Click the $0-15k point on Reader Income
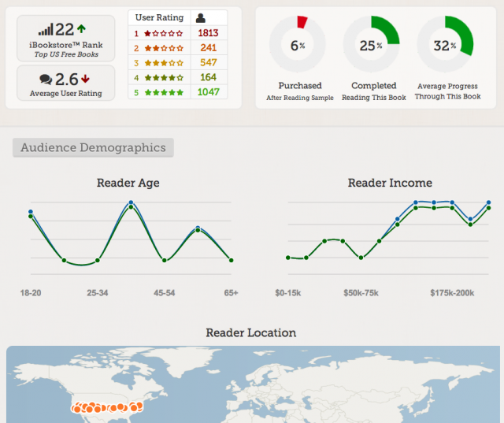 click(x=288, y=258)
